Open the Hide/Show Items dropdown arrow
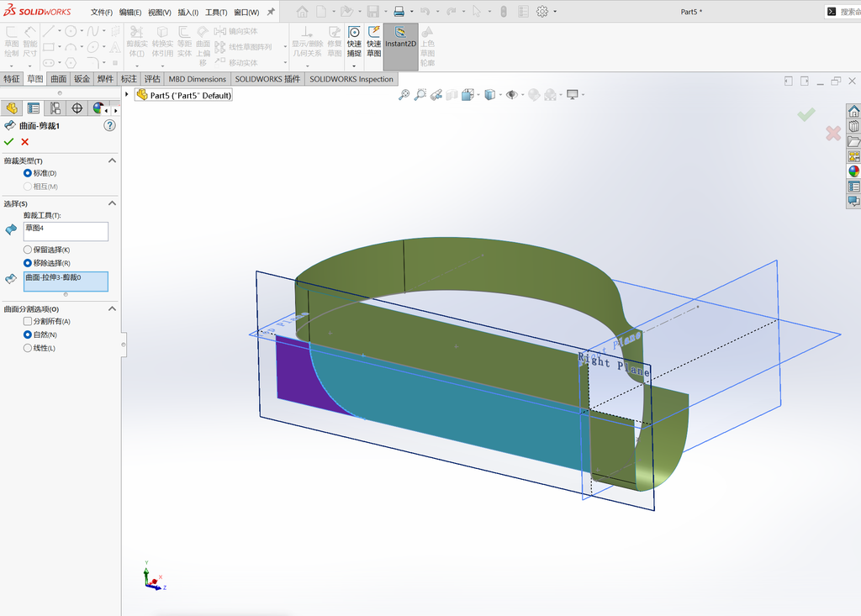 (522, 95)
